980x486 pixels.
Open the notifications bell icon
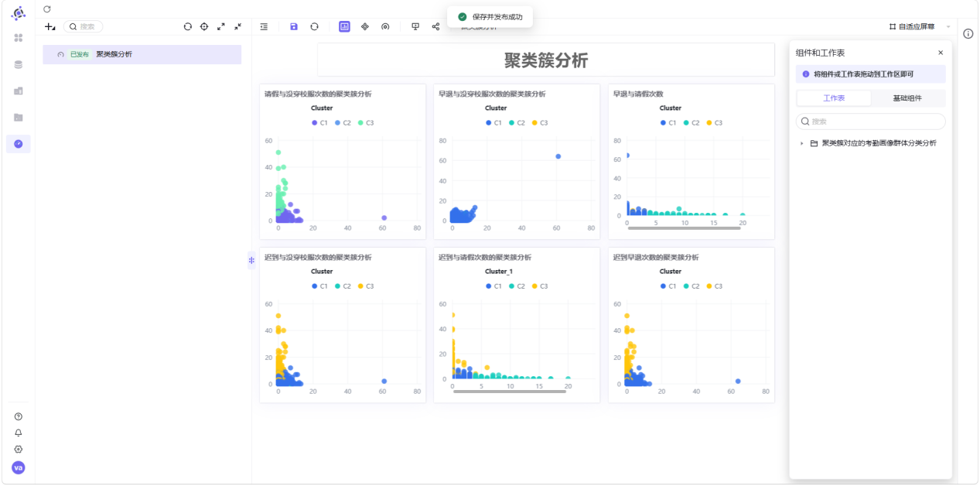(19, 433)
